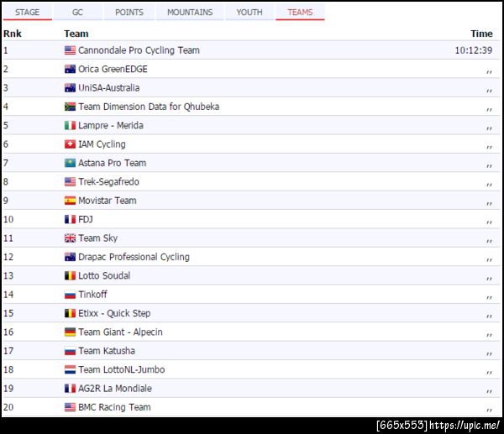
Task: Click the Australian flag beside Orica GreenEDGE
Action: tap(70, 69)
